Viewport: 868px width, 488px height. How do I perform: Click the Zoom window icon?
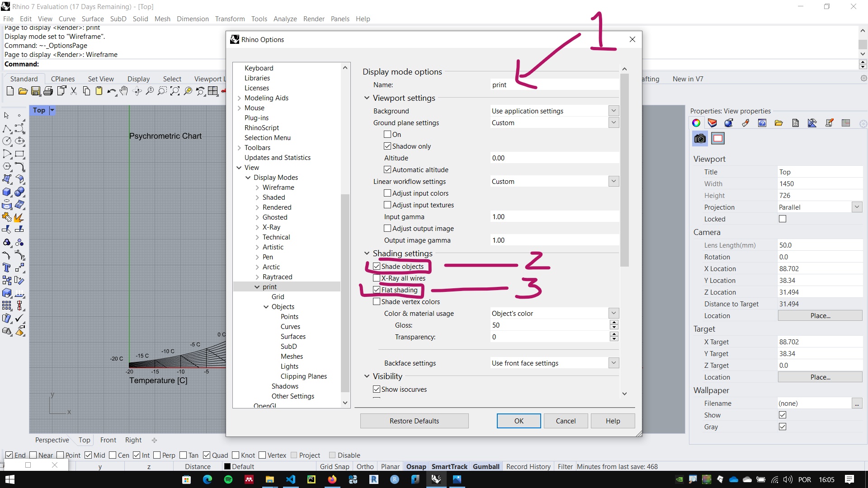coord(162,91)
